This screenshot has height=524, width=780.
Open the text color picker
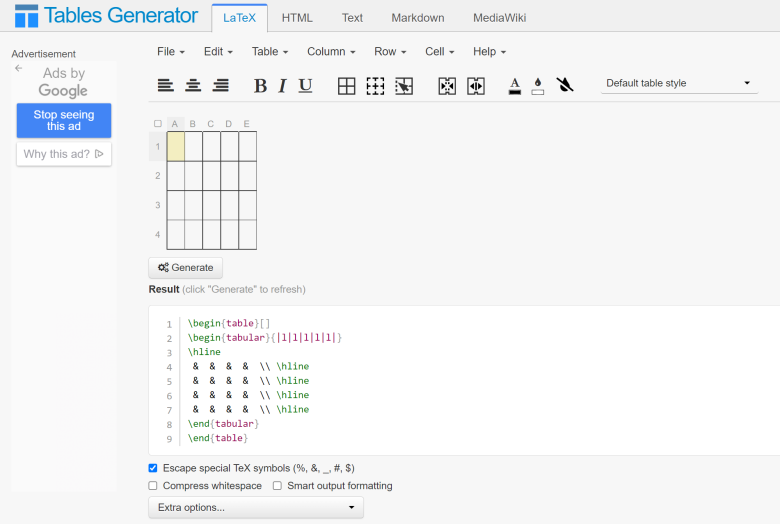[x=515, y=86]
